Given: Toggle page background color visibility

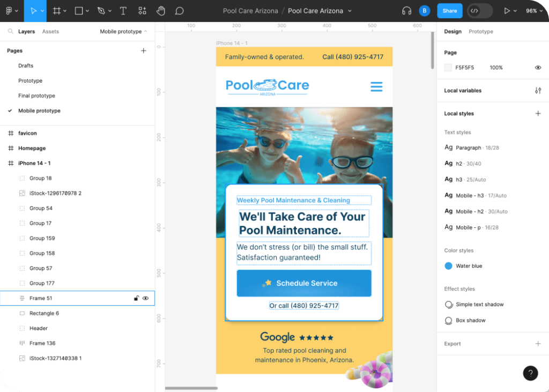Looking at the screenshot, I should pyautogui.click(x=538, y=68).
